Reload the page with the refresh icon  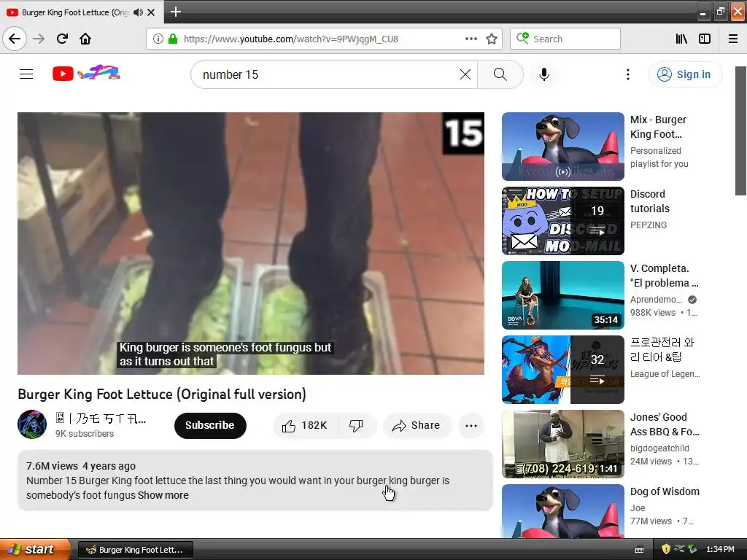tap(62, 39)
